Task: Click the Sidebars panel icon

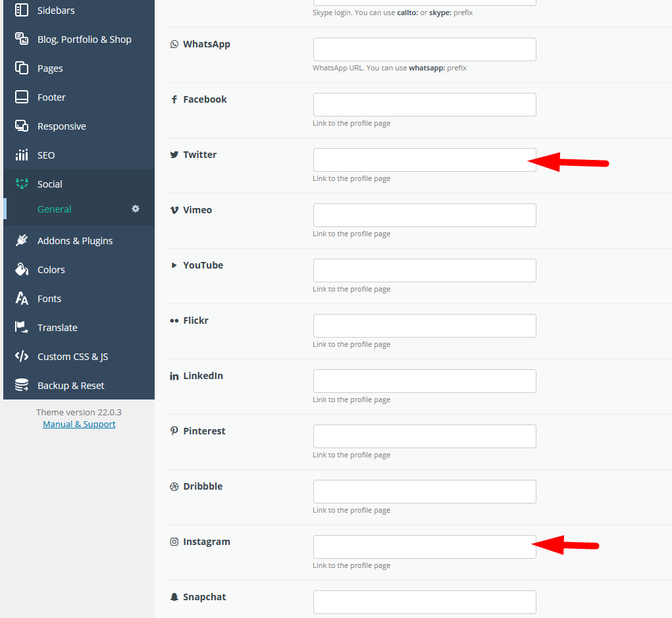Action: coord(22,10)
